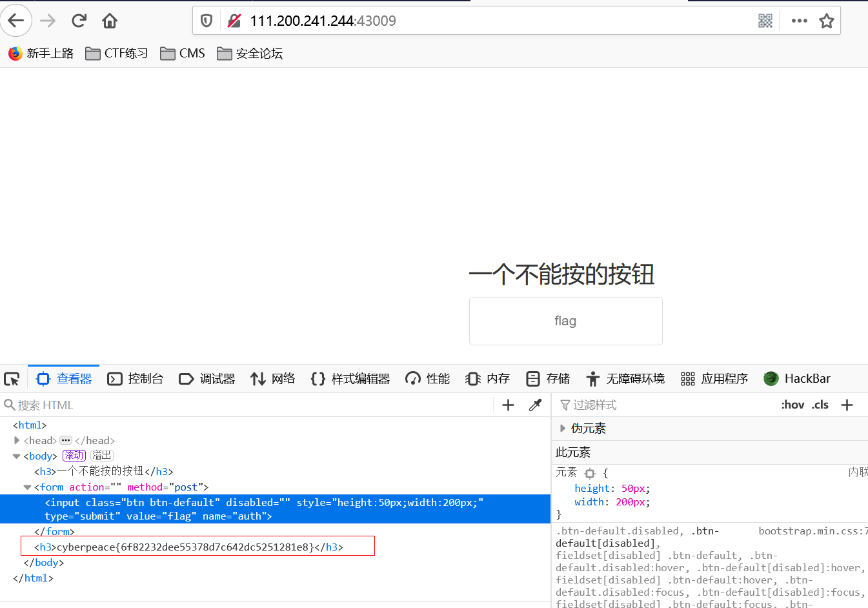Expand the head element node
The width and height of the screenshot is (868, 608).
17,440
